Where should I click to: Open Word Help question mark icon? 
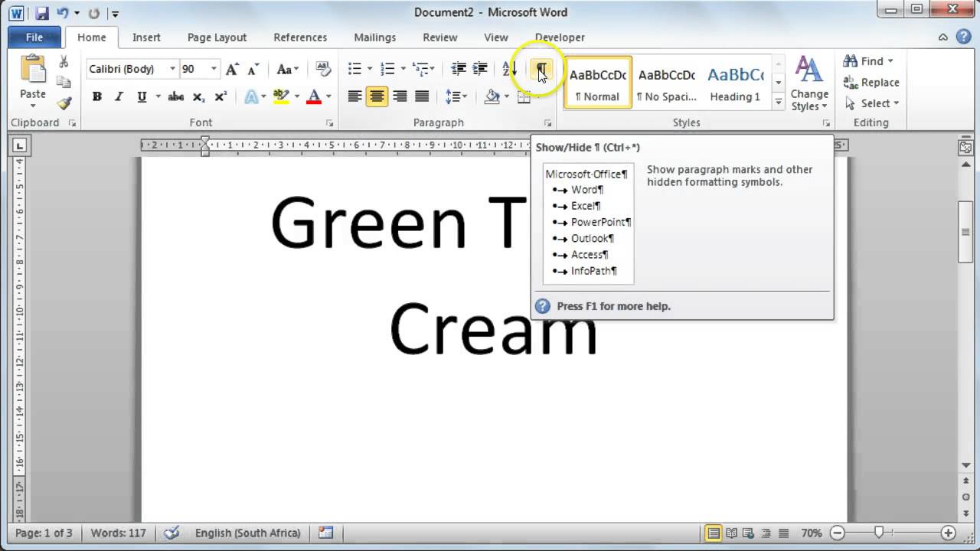coord(964,37)
